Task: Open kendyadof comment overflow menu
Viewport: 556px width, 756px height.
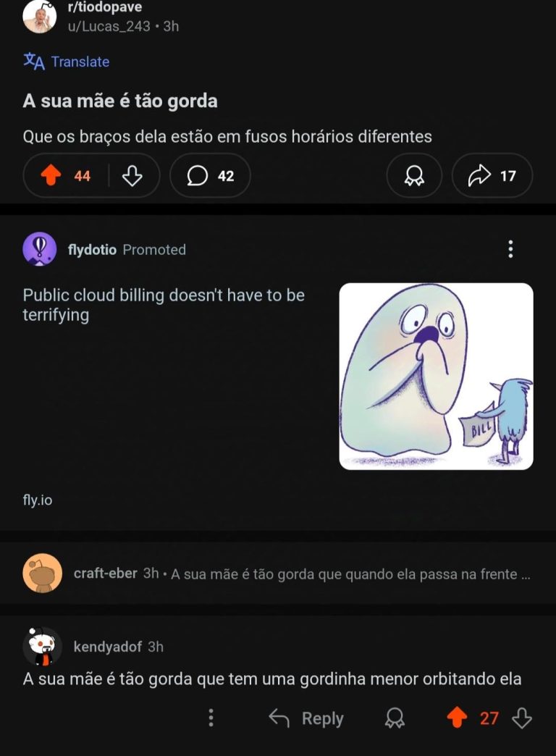Action: pyautogui.click(x=211, y=718)
